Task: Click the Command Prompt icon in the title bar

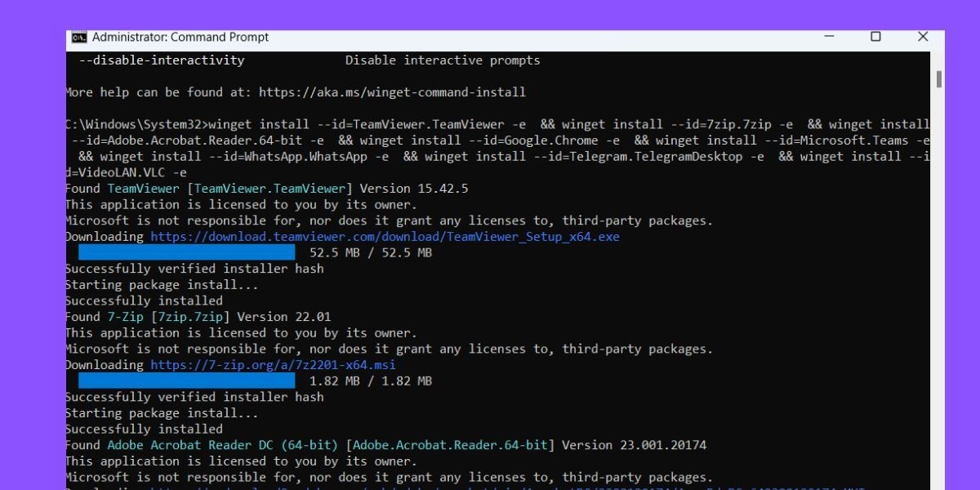Action: [x=79, y=37]
